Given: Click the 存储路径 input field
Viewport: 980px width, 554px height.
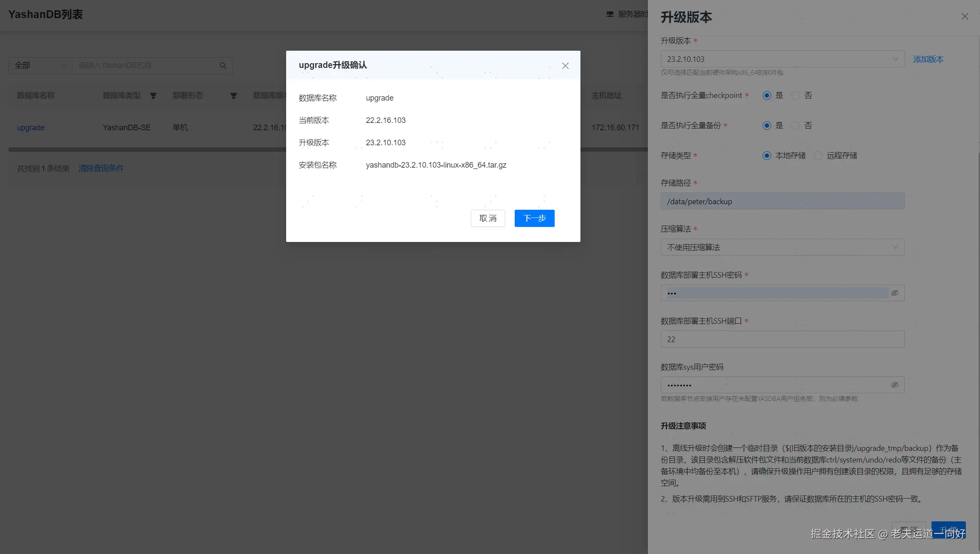Looking at the screenshot, I should 782,202.
